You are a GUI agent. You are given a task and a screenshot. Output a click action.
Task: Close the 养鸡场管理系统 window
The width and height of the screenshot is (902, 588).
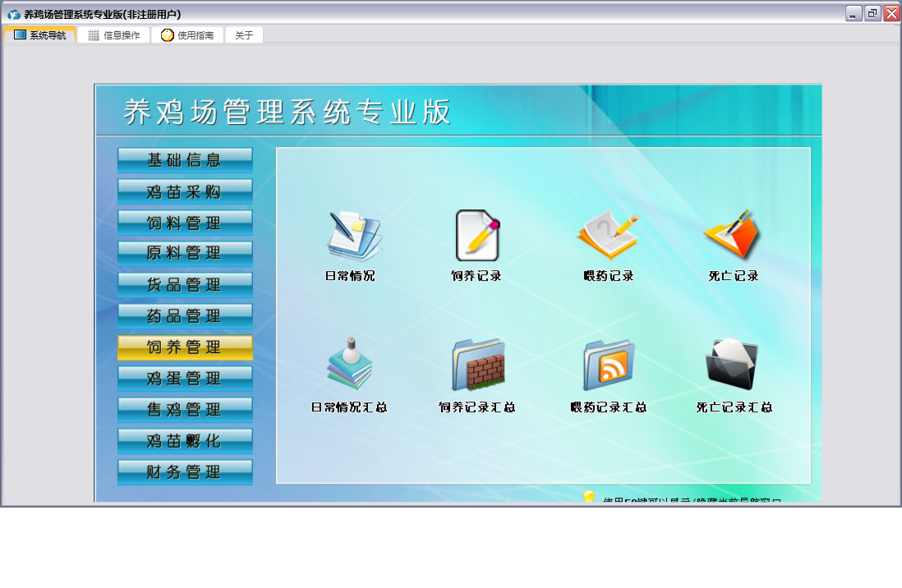(891, 13)
